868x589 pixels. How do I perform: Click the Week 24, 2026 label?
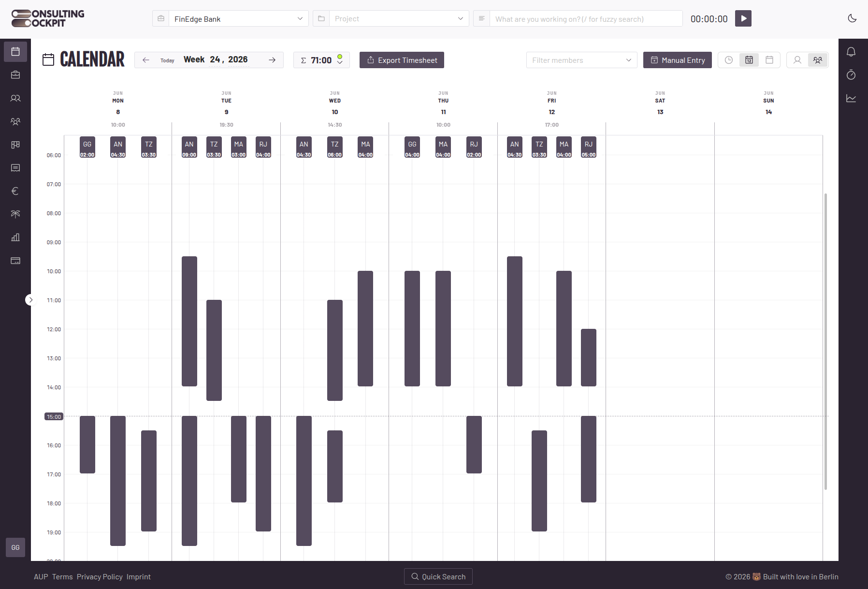[216, 59]
